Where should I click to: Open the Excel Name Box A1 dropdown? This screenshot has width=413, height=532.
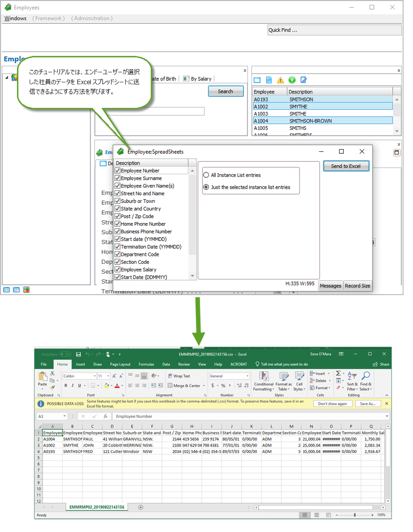pyautogui.click(x=65, y=416)
